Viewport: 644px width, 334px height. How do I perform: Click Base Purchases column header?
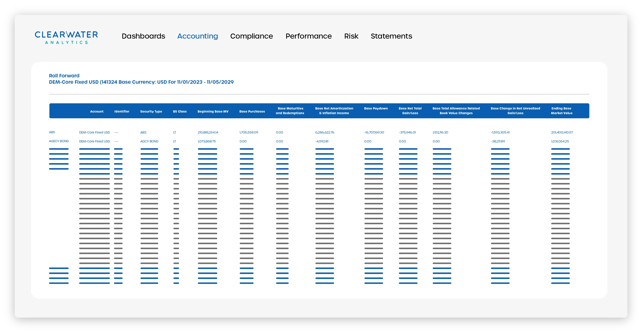(x=252, y=111)
